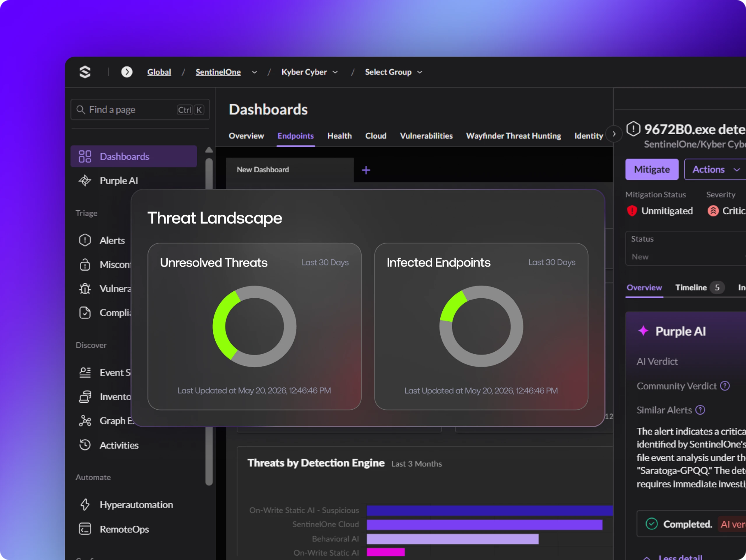Viewport: 746px width, 560px height.
Task: Follow the SentinelOne breadcrumb link
Action: click(218, 72)
